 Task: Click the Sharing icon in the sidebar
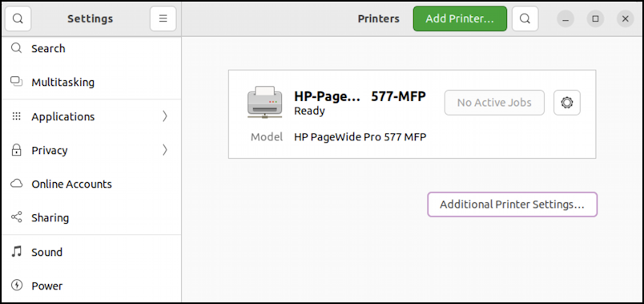click(x=17, y=217)
